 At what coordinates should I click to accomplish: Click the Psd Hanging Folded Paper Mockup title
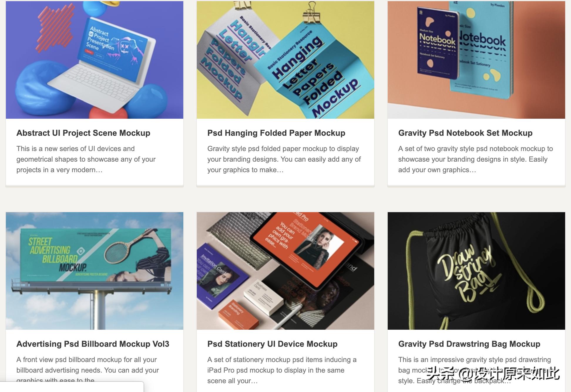[x=276, y=133]
